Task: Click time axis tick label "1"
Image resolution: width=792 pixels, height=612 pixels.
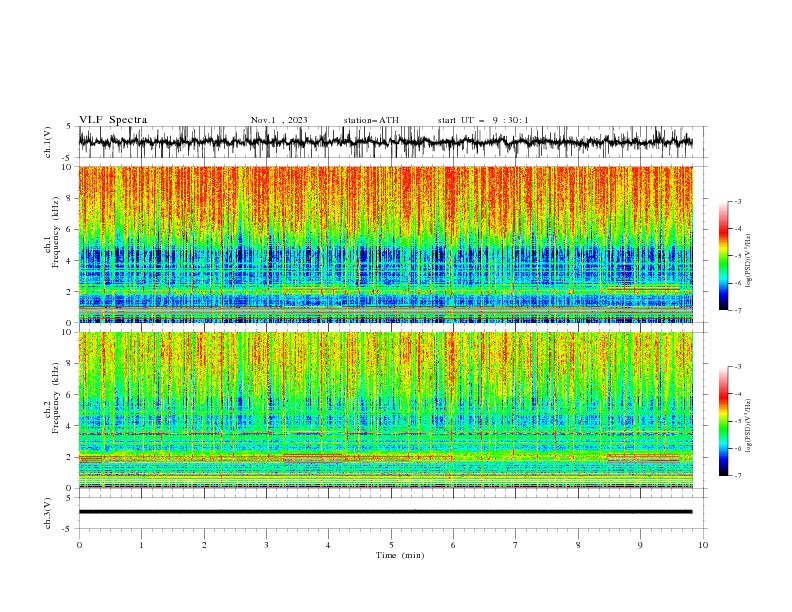Action: click(x=141, y=545)
